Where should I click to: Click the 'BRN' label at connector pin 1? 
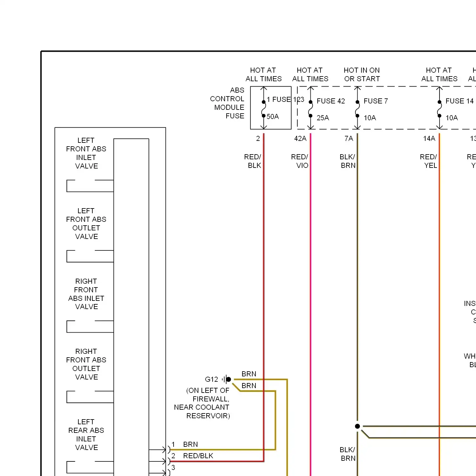pyautogui.click(x=190, y=444)
